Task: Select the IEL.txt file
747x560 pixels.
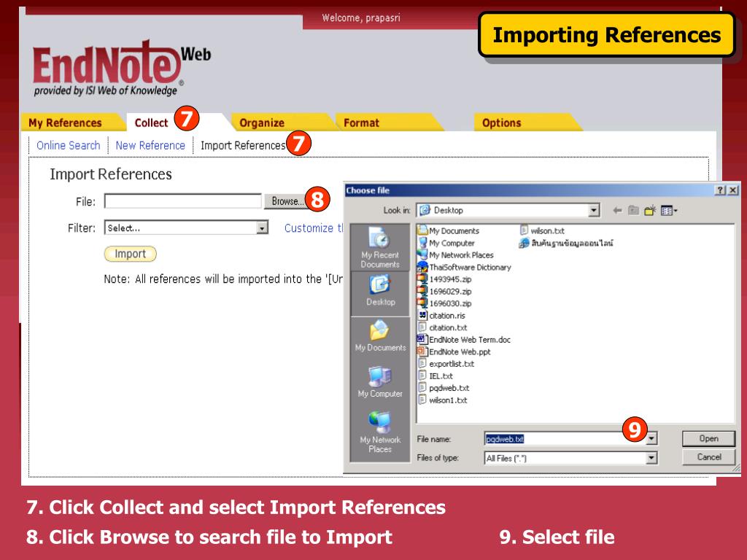Action: 436,376
